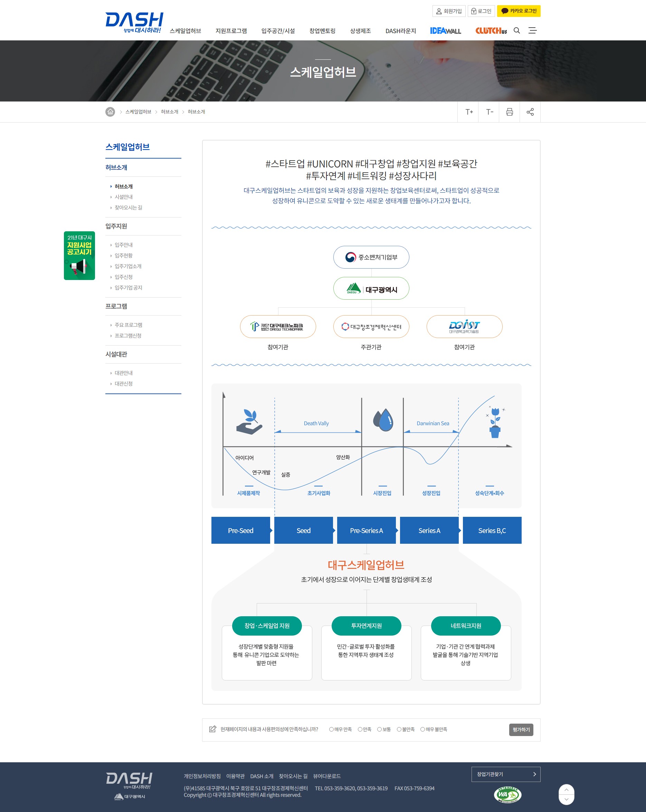Select the 매우 만족 satisfaction rating
This screenshot has width=646, height=812.
click(331, 729)
